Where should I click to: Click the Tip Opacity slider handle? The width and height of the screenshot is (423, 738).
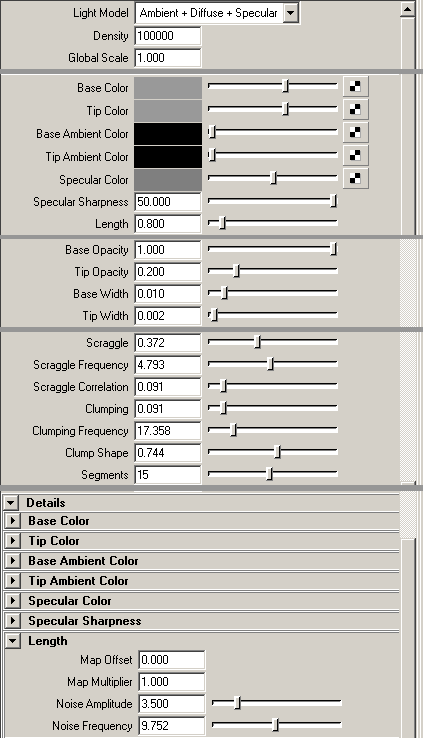[x=237, y=271]
